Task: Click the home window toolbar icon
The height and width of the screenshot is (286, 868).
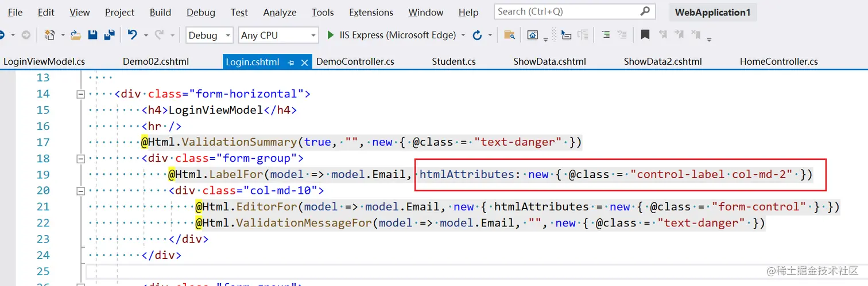Action: 533,35
